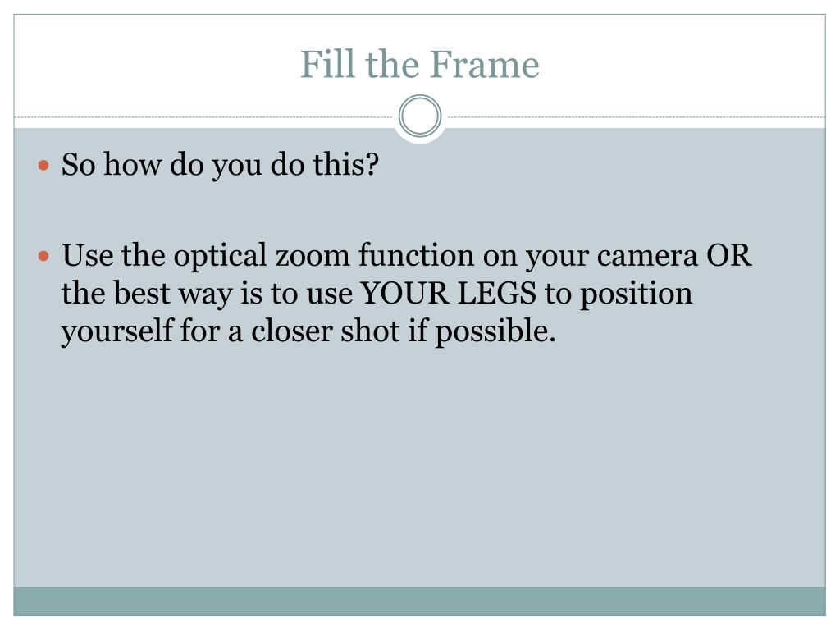The image size is (840, 630).
Task: Click the word "camera" in the second bullet
Action: pos(647,257)
